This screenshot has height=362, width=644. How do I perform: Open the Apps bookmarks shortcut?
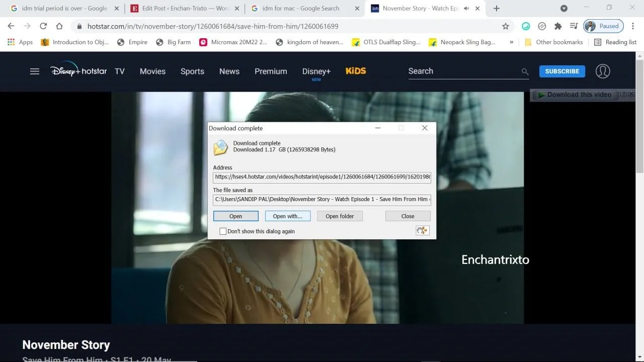coord(20,42)
